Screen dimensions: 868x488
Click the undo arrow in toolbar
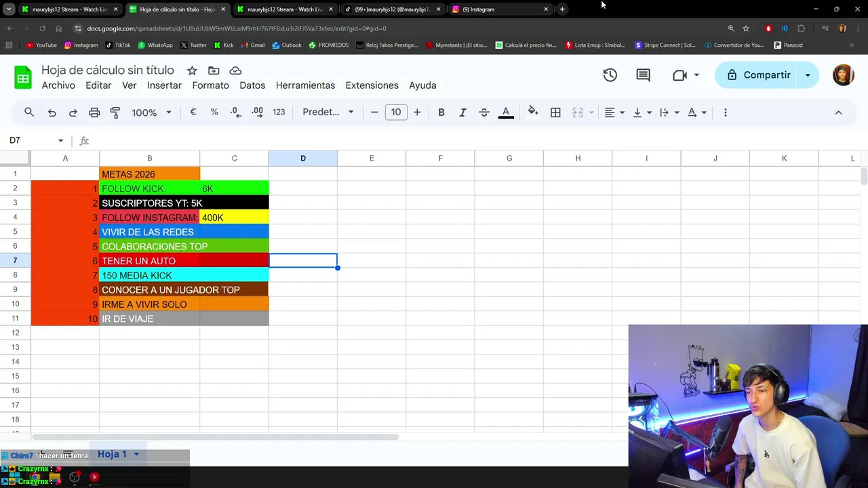pos(52,113)
